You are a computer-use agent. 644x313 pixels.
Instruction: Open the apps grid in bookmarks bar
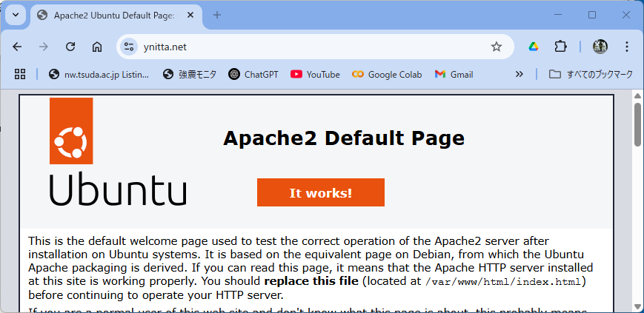coord(20,74)
